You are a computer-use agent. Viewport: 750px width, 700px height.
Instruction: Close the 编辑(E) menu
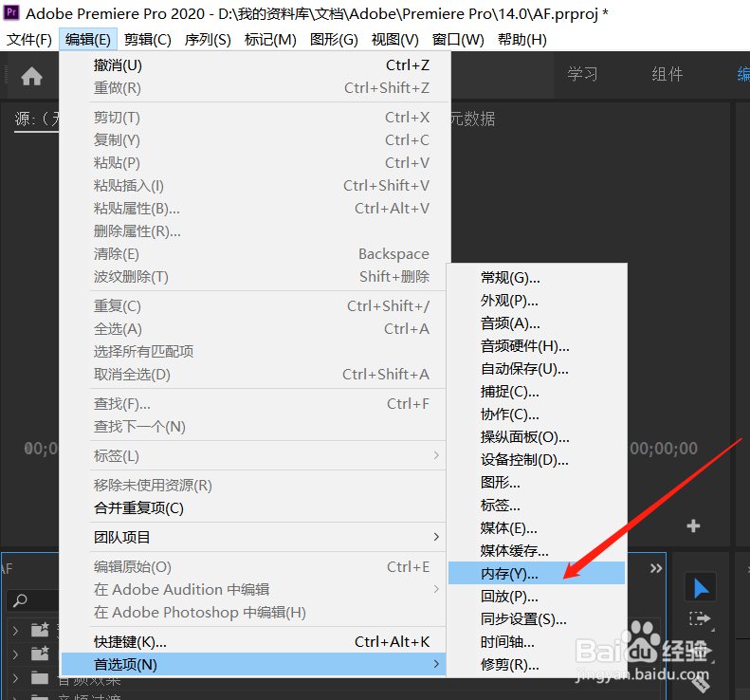coord(88,39)
